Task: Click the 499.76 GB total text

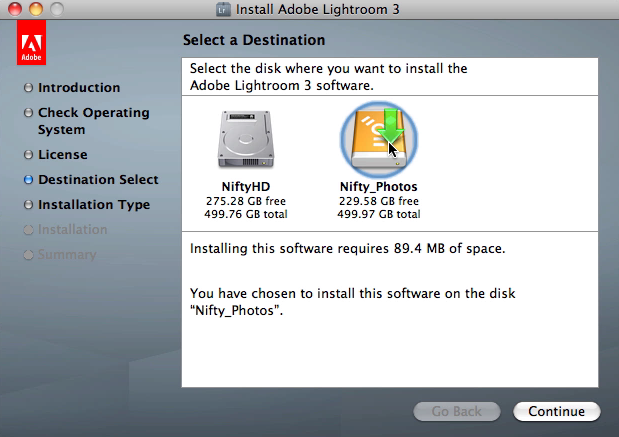Action: [x=246, y=214]
